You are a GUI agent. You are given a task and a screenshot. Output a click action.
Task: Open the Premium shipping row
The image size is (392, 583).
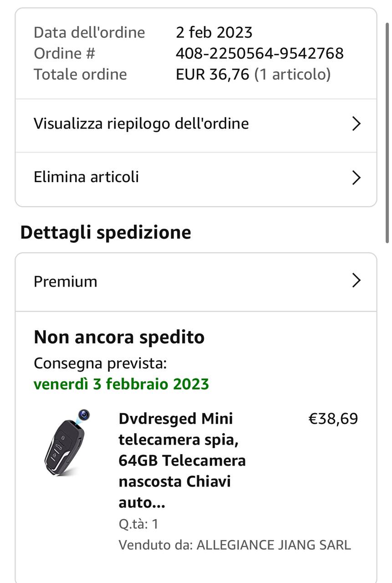[66, 281]
